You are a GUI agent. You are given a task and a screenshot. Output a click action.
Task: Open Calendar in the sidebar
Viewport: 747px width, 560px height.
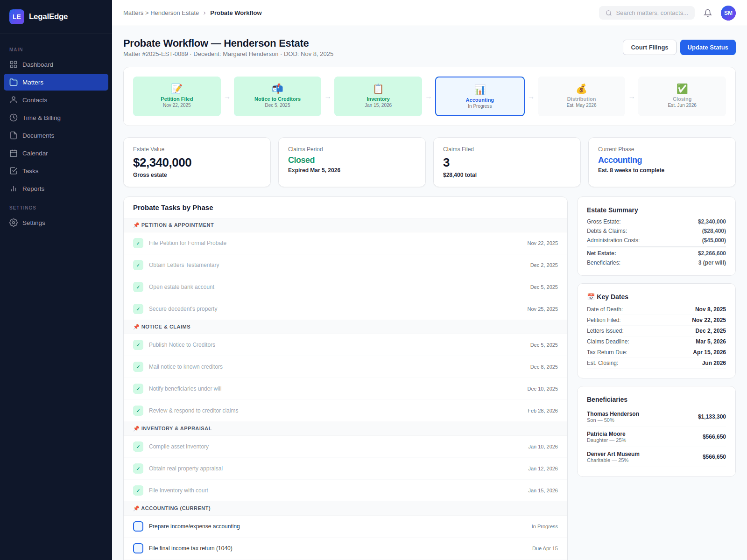(x=56, y=153)
